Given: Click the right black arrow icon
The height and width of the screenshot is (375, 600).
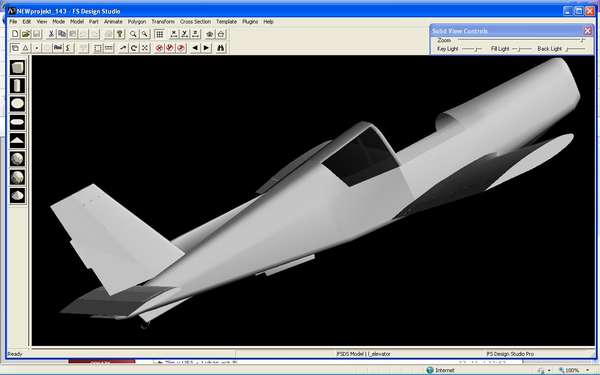Looking at the screenshot, I should tap(206, 48).
